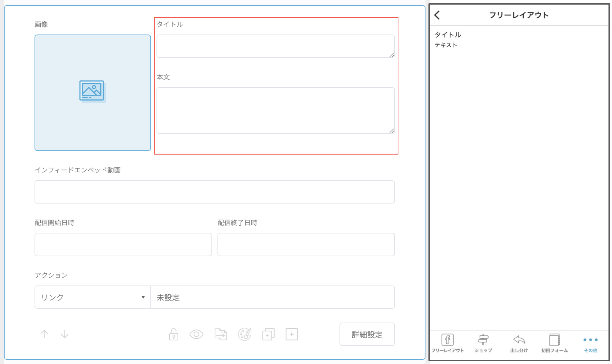Click the duplicate block icon

pos(268,334)
